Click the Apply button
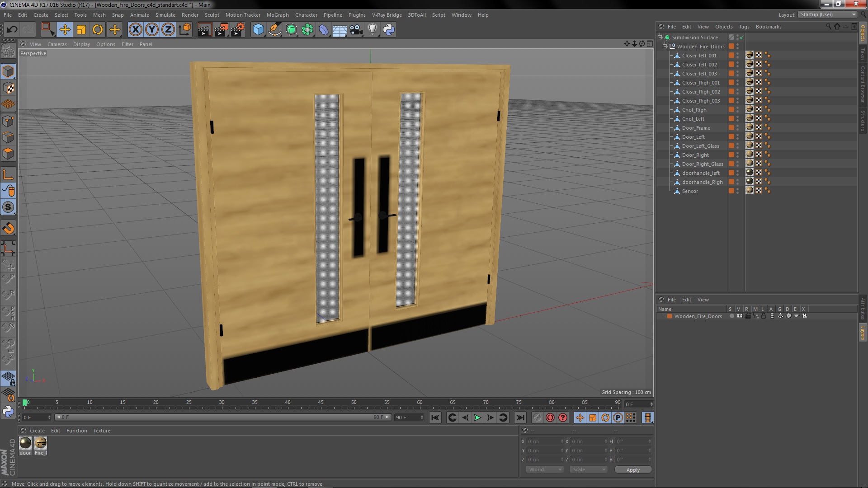The height and width of the screenshot is (488, 868). point(632,470)
